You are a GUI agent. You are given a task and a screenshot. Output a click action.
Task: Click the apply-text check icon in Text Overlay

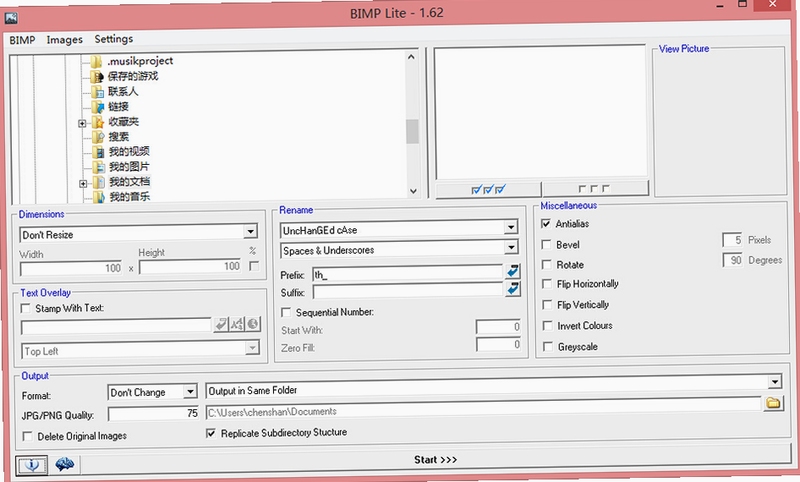pos(221,324)
